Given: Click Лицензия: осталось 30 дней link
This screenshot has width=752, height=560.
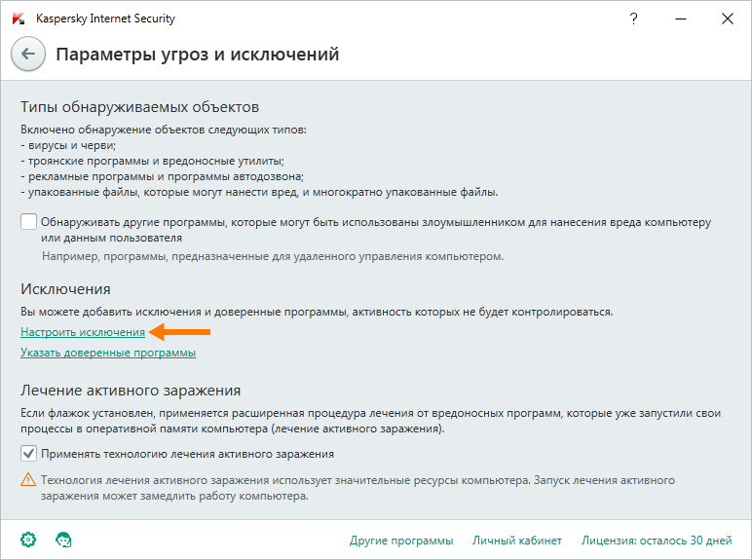Looking at the screenshot, I should pyautogui.click(x=657, y=541).
